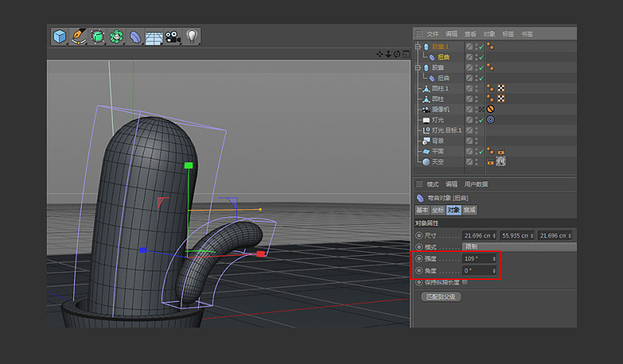This screenshot has width=623, height=364.
Task: Click the 匹配到父级 button
Action: pos(441,296)
